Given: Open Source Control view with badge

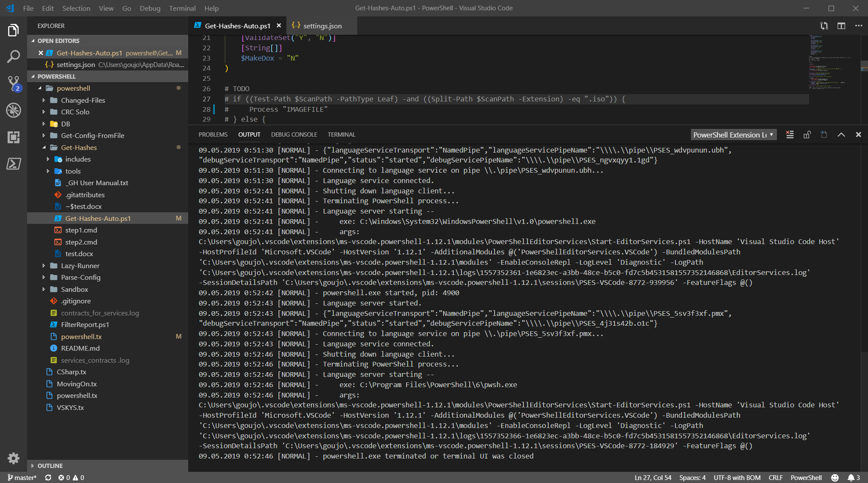Looking at the screenshot, I should point(13,83).
